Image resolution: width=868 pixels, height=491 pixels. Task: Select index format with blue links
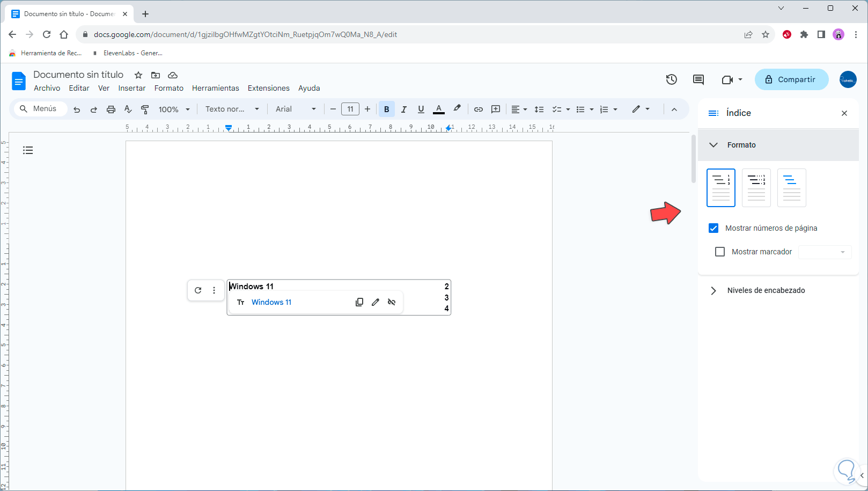coord(792,188)
